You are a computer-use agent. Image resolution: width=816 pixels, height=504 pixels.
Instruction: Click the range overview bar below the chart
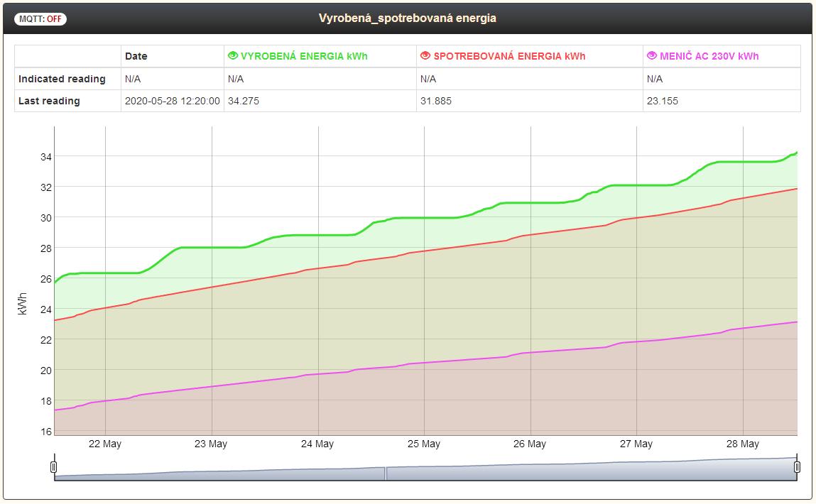(425, 469)
